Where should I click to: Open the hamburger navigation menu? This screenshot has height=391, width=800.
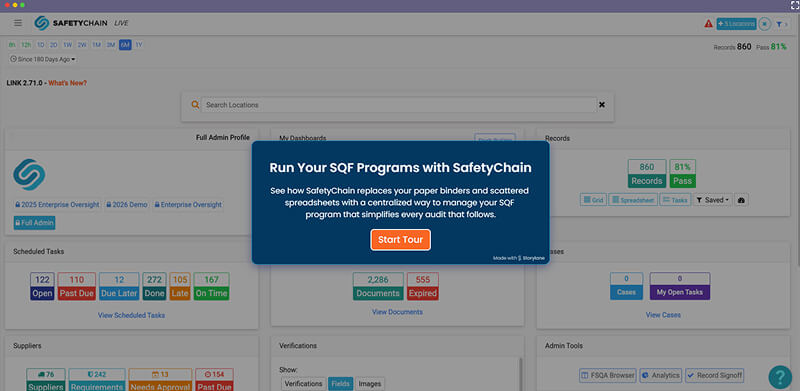pos(18,23)
